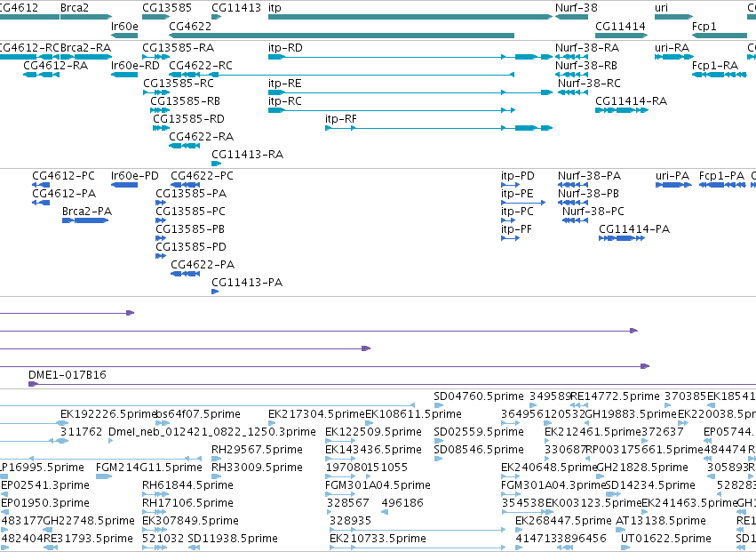Select transcript Nurf-38-RB
The height and width of the screenshot is (552, 756).
pyautogui.click(x=571, y=75)
